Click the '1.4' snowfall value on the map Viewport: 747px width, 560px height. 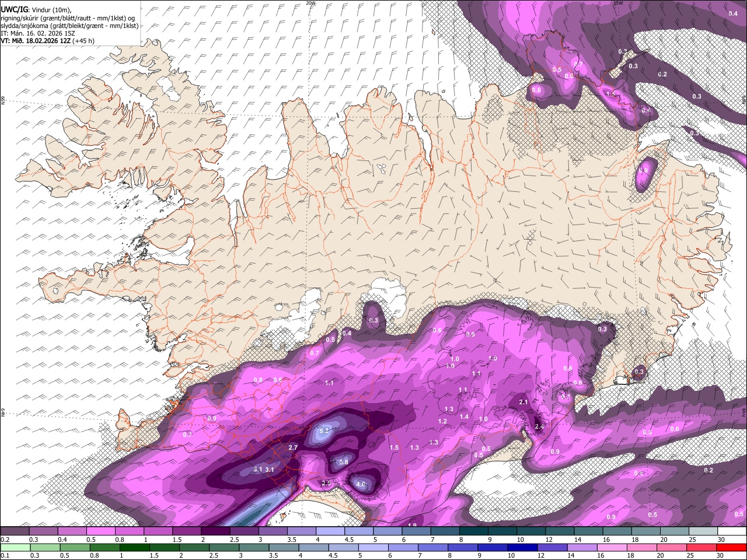(x=465, y=416)
